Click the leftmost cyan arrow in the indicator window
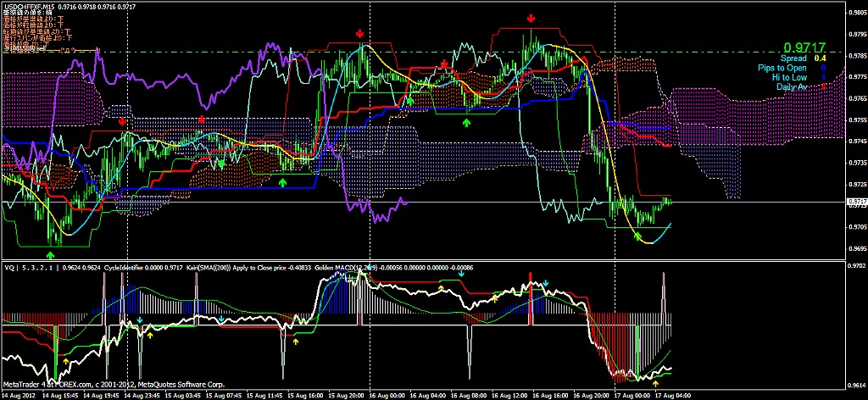 tap(140, 320)
